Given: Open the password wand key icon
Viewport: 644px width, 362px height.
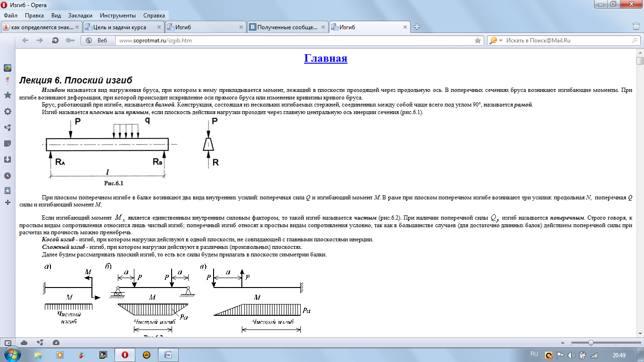Looking at the screenshot, I should click(70, 41).
